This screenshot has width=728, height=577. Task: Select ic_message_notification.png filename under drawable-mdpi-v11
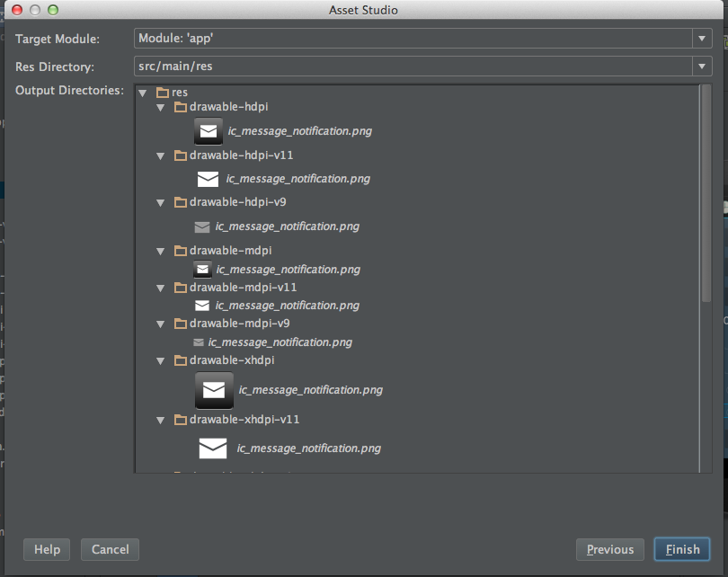[x=287, y=306]
